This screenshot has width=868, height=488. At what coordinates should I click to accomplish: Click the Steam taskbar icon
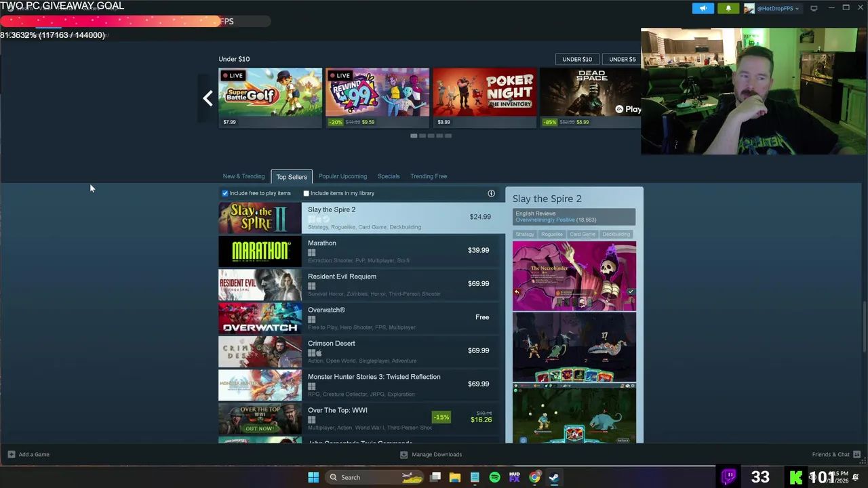[x=554, y=477]
